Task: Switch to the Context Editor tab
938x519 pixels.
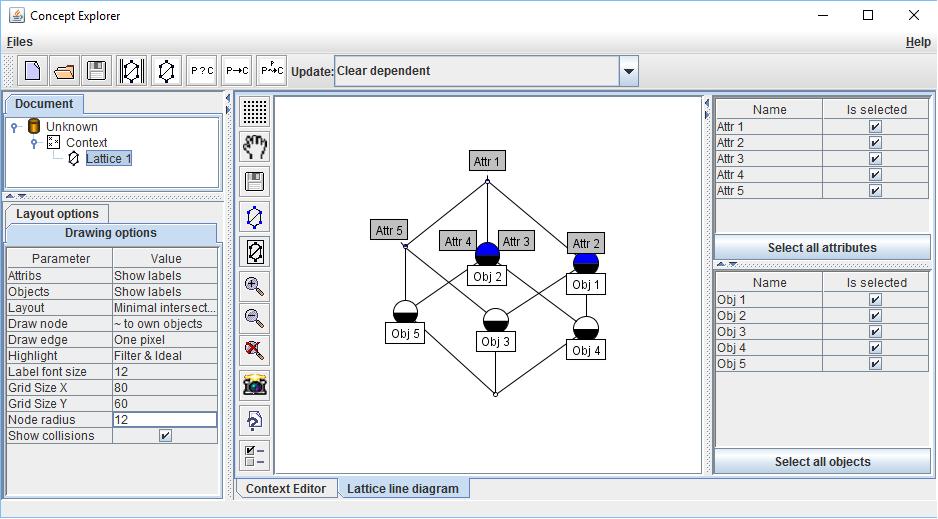Action: [x=286, y=489]
